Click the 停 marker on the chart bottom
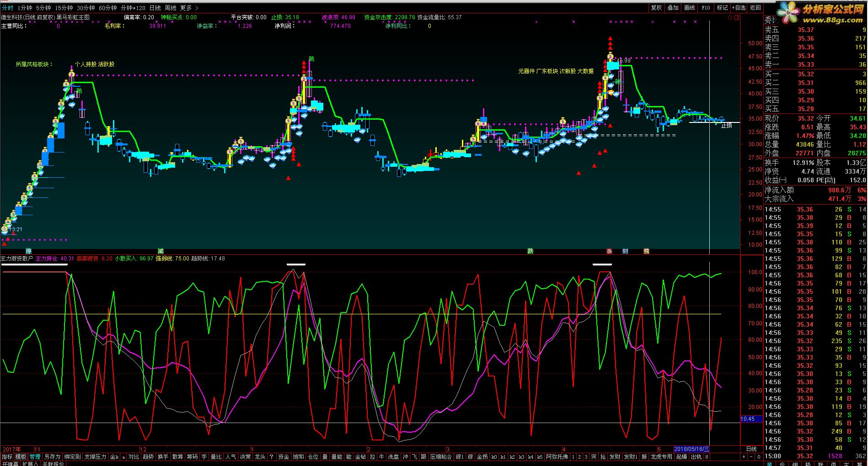This screenshot has width=868, height=466. [x=29, y=251]
